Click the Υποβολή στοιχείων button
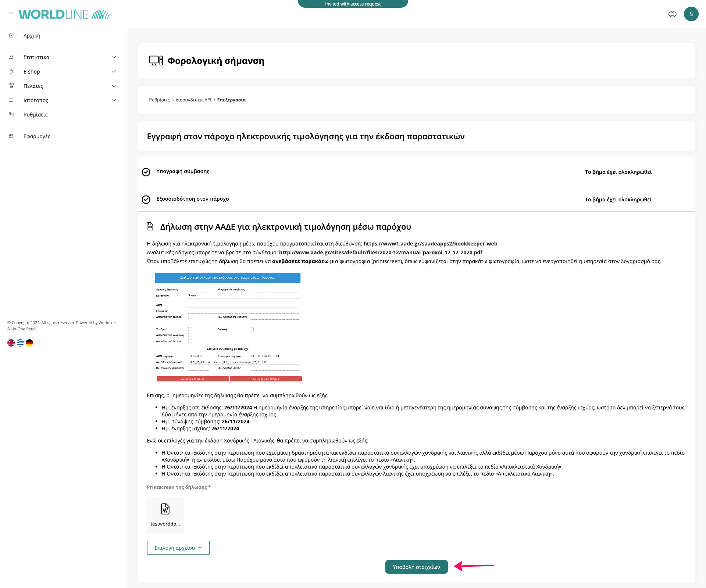This screenshot has width=706, height=588. click(416, 567)
